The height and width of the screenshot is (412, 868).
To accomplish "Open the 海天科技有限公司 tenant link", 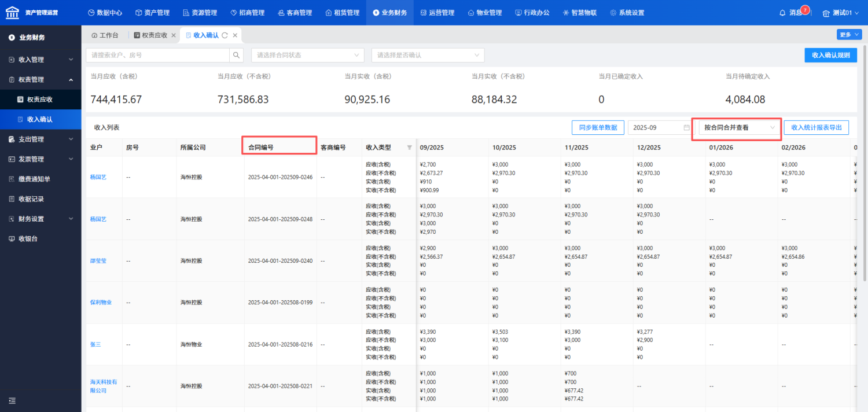I will [x=104, y=386].
